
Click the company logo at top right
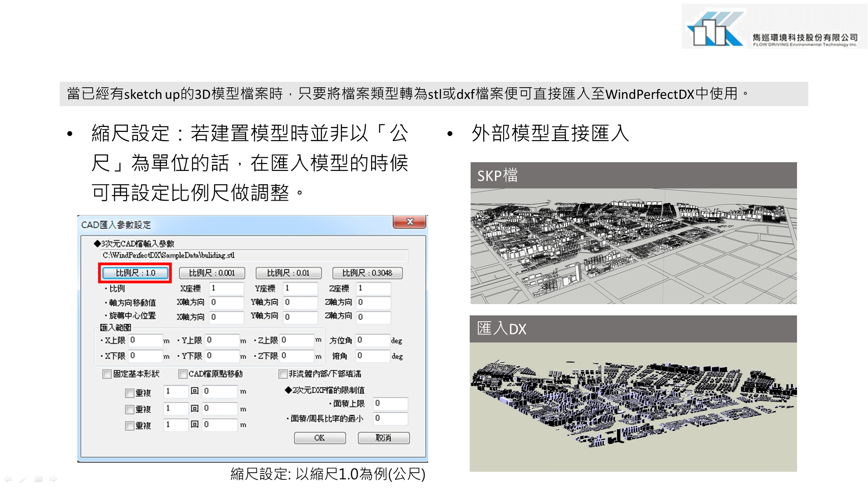[774, 26]
